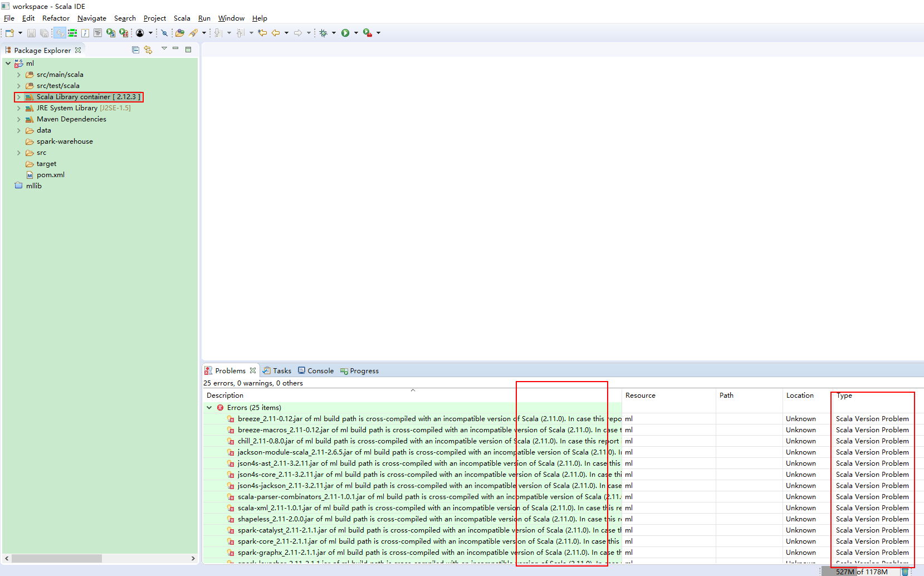924x576 pixels.
Task: Click the black circle profile toolbar icon
Action: 140,33
